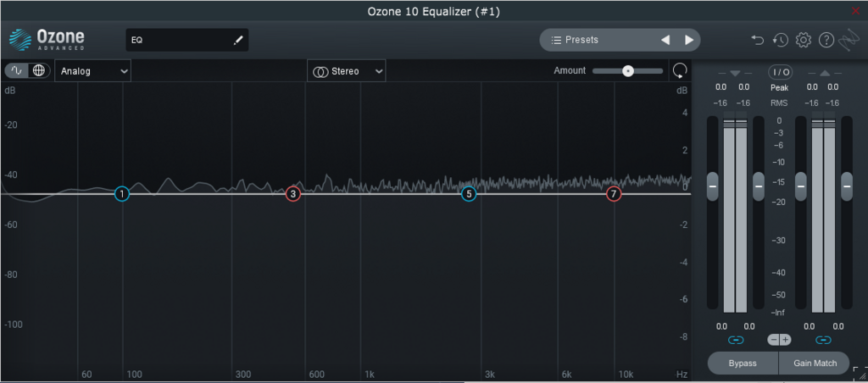Switch to the globe view toggle
Viewport: 868px width, 383px height.
38,71
